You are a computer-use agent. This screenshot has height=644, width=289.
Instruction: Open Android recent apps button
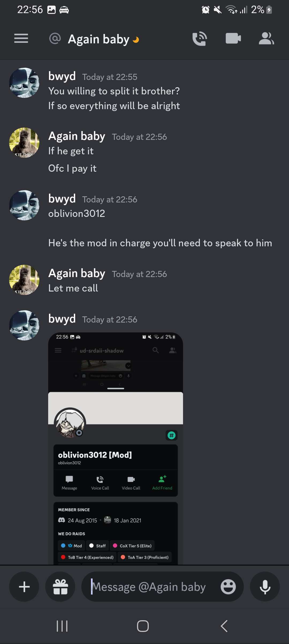click(62, 626)
